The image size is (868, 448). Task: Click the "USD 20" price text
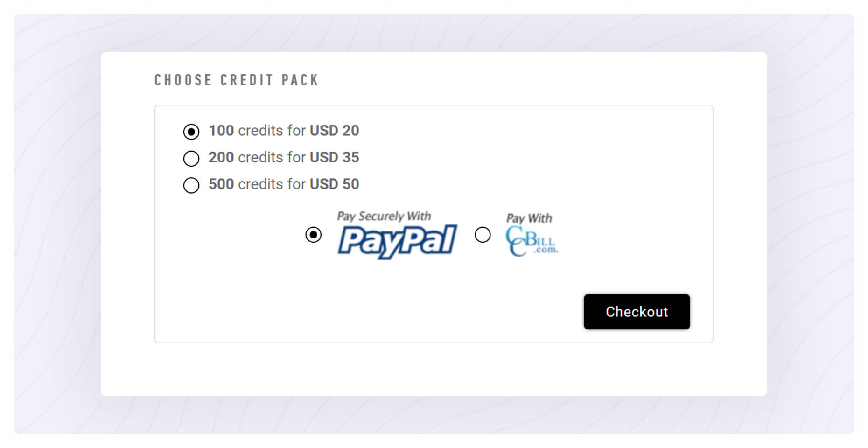click(335, 131)
